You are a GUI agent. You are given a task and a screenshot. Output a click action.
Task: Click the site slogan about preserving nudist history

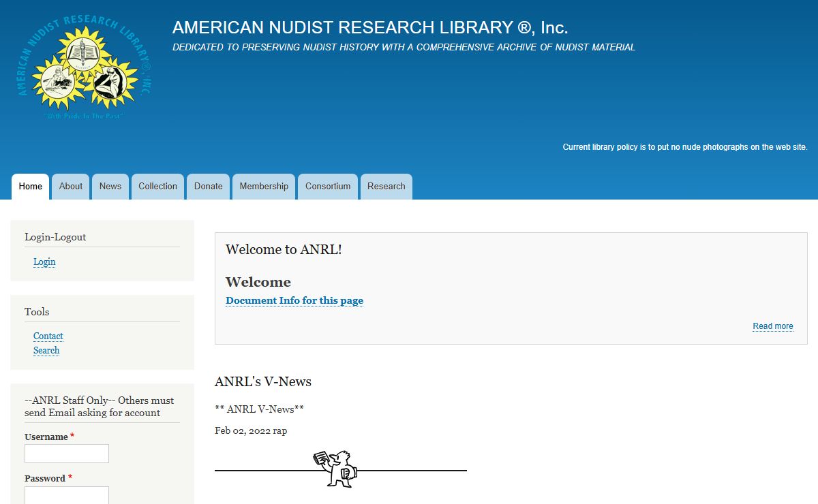tap(404, 48)
